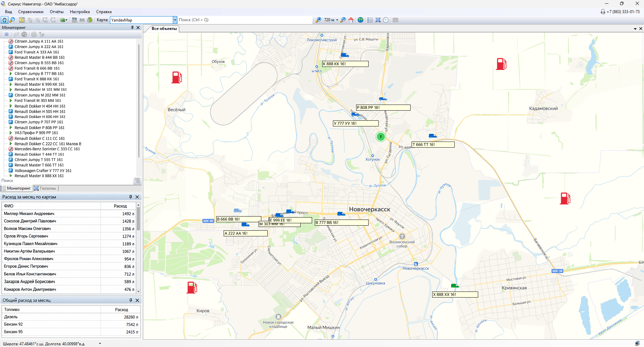Open the Карта map provider dropdown
This screenshot has width=644, height=347.
coord(175,20)
